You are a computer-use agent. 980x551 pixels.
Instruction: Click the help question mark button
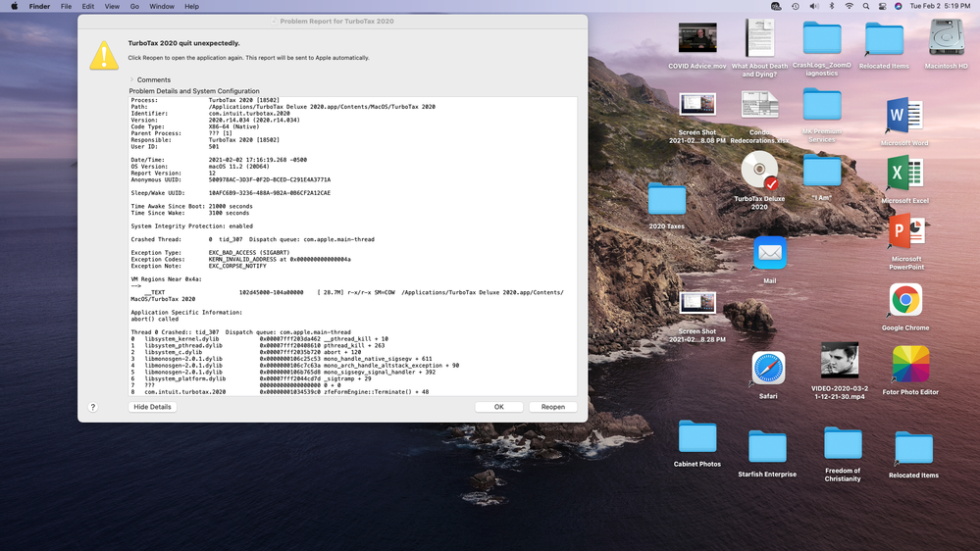click(92, 407)
